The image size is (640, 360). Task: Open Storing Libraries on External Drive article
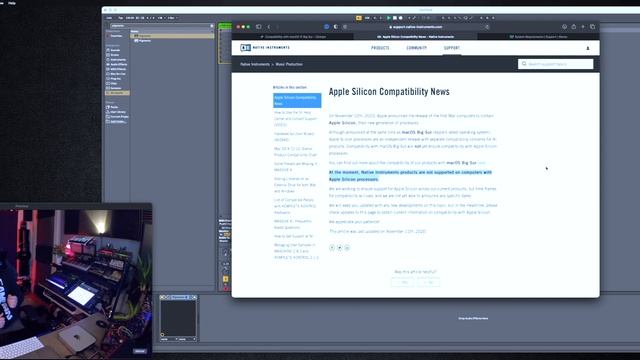click(x=295, y=185)
